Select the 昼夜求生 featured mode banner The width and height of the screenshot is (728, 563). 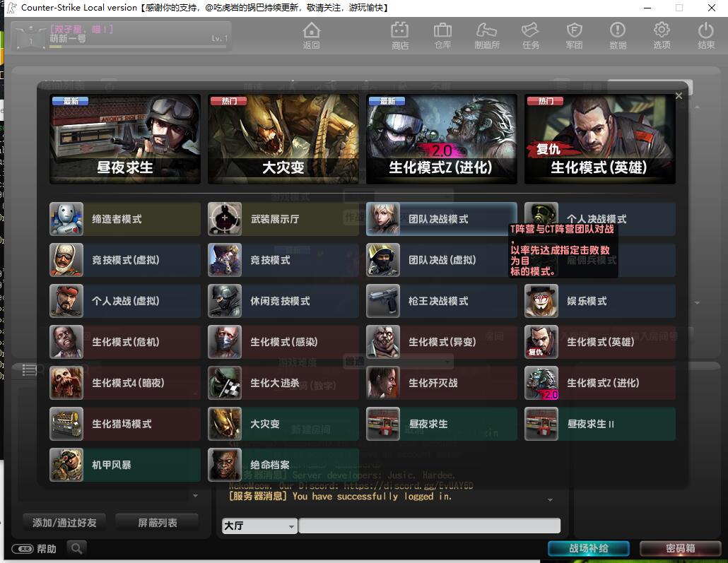[x=125, y=139]
